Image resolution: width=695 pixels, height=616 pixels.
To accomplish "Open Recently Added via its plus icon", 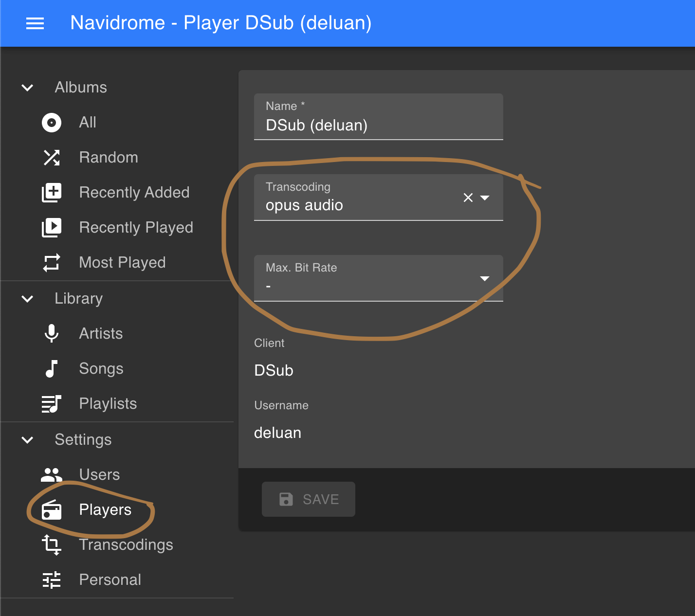I will (51, 193).
